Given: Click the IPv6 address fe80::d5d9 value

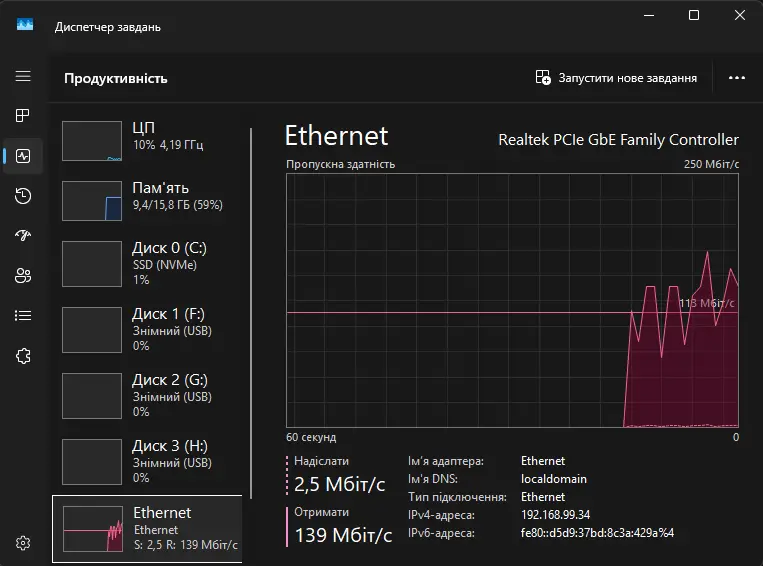Looking at the screenshot, I should pos(597,533).
